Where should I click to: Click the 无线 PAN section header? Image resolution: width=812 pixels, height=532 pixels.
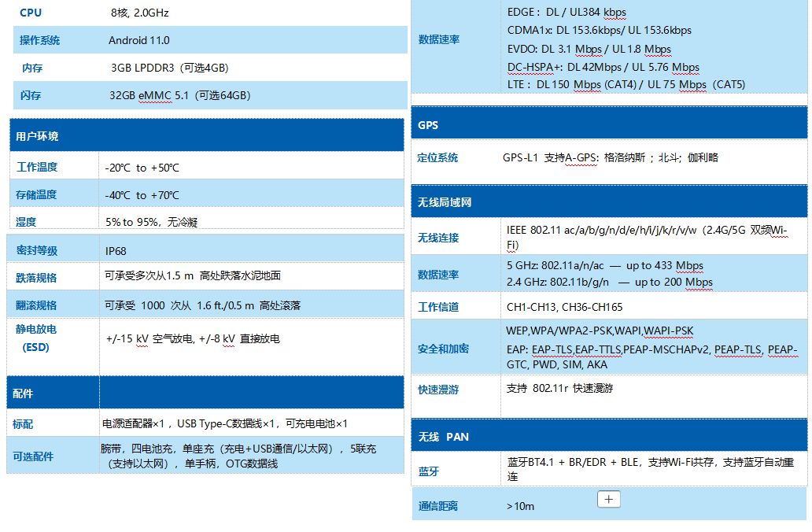pos(443,436)
